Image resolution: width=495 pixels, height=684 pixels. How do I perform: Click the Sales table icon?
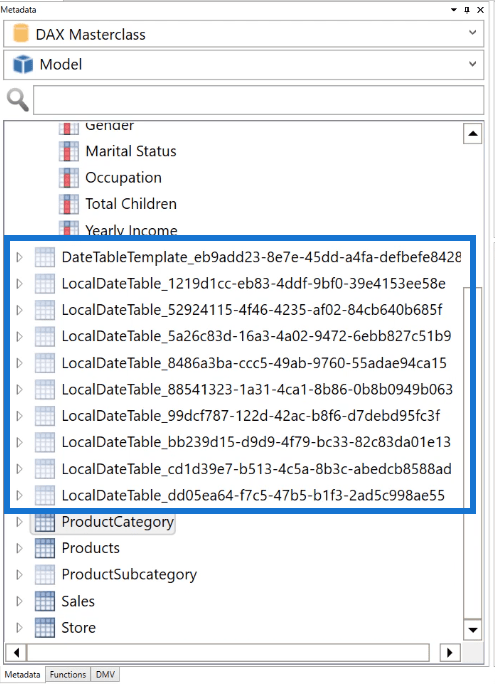[x=44, y=601]
